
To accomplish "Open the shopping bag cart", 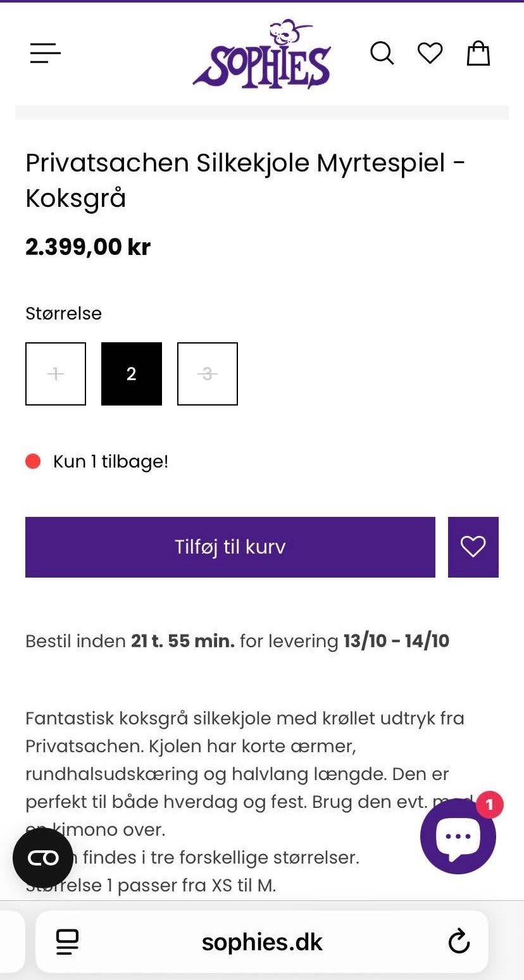I will (478, 53).
